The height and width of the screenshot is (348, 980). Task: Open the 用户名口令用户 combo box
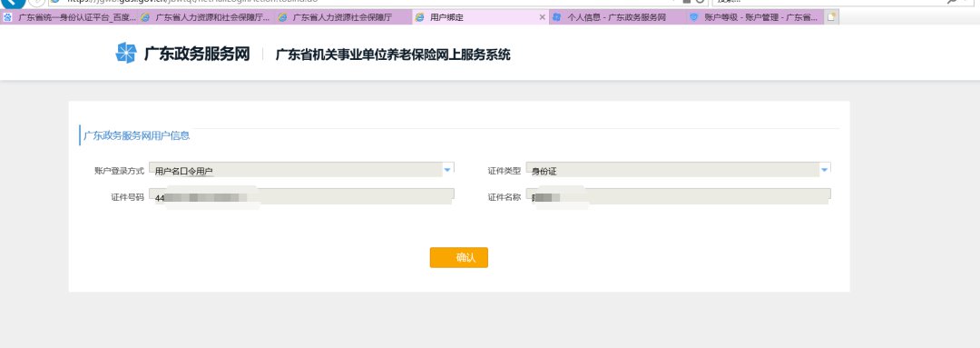[x=301, y=170]
